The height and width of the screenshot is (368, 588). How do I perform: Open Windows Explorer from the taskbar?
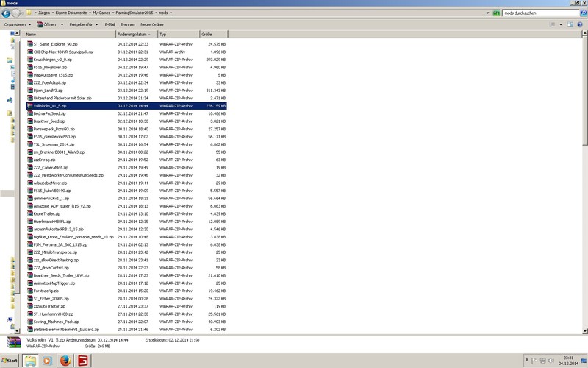[30, 361]
